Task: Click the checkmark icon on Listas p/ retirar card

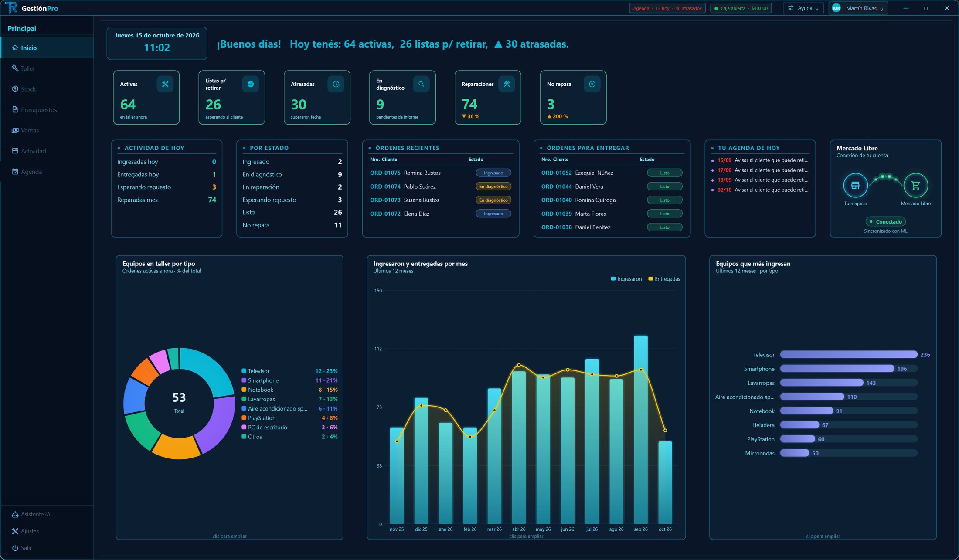Action: 251,84
